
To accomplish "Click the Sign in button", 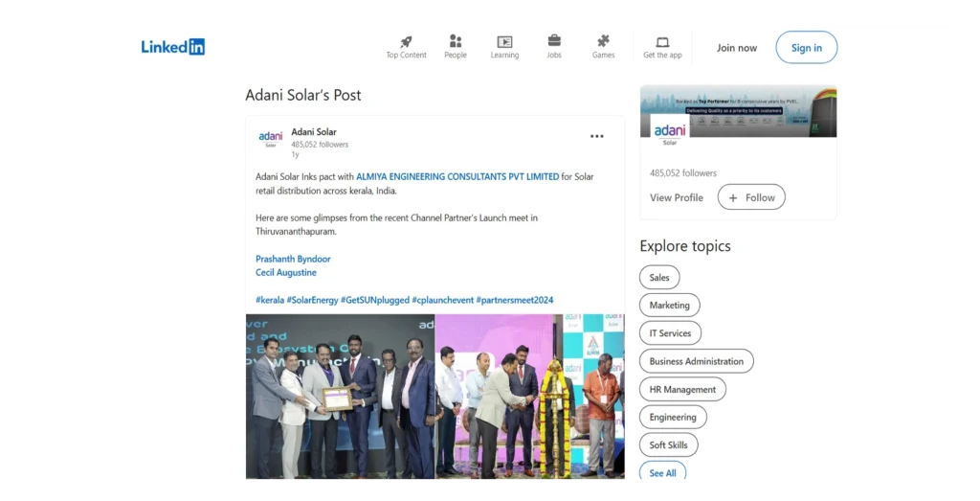I will point(806,48).
